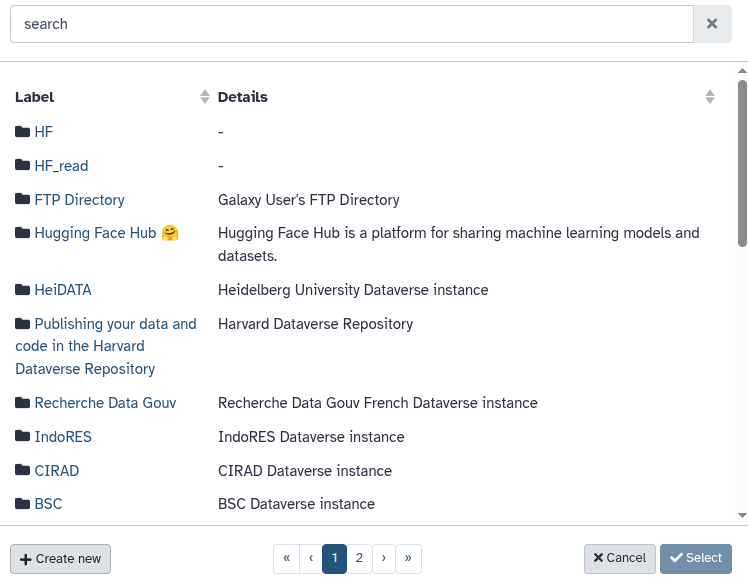Viewport: 748px width, 588px height.
Task: Click the folder icon beside IndoRES
Action: (22, 436)
